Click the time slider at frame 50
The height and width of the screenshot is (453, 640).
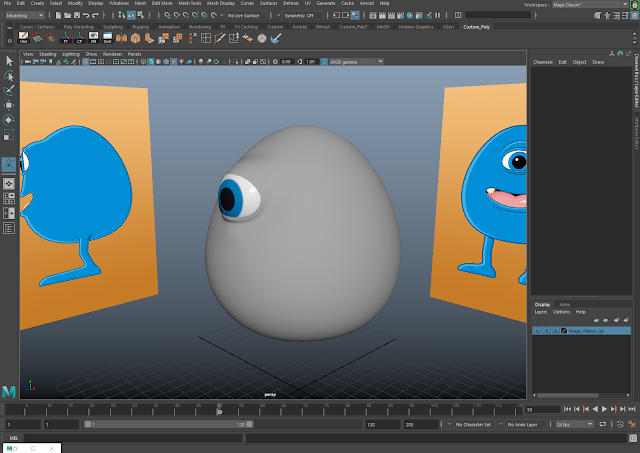point(220,409)
